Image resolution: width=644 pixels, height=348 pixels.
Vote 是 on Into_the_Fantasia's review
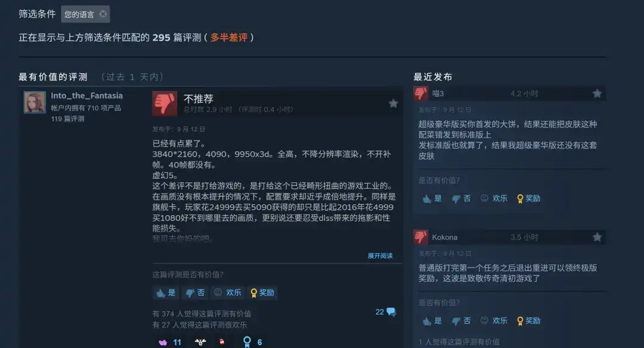[x=166, y=293]
